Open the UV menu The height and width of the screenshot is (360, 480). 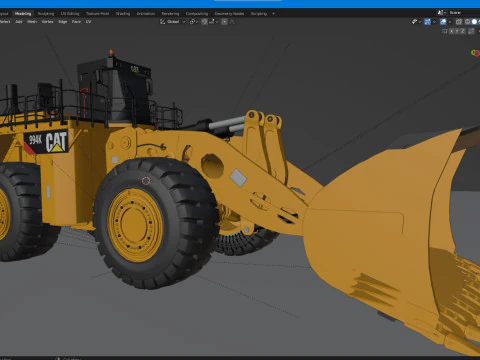coord(88,22)
